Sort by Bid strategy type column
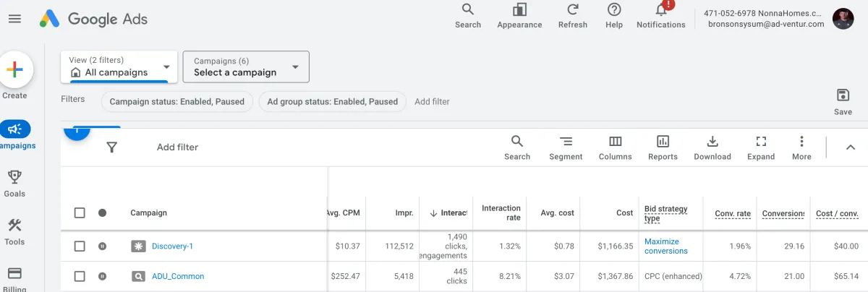This screenshot has height=292, width=868. (666, 213)
